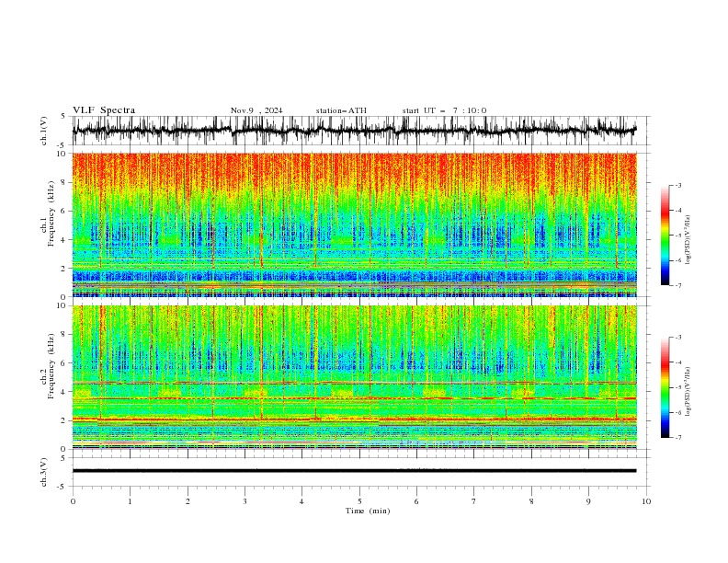Click the 'ch.1(V)' waveform axis label
728x563 pixels.
pos(43,131)
